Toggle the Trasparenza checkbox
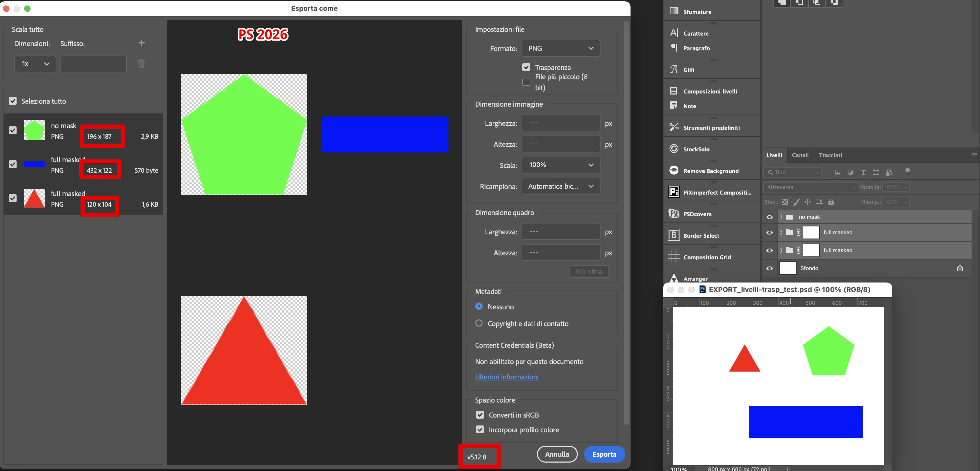 pyautogui.click(x=526, y=67)
